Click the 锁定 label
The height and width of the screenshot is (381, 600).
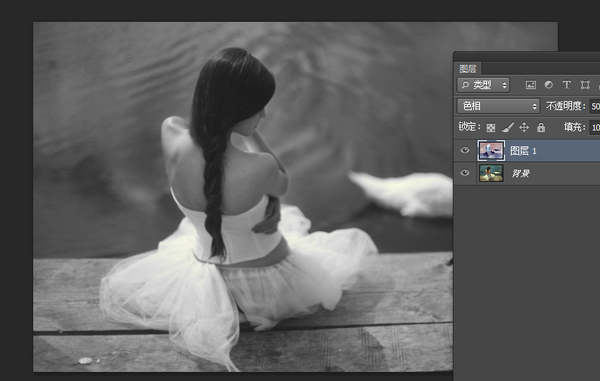click(469, 127)
